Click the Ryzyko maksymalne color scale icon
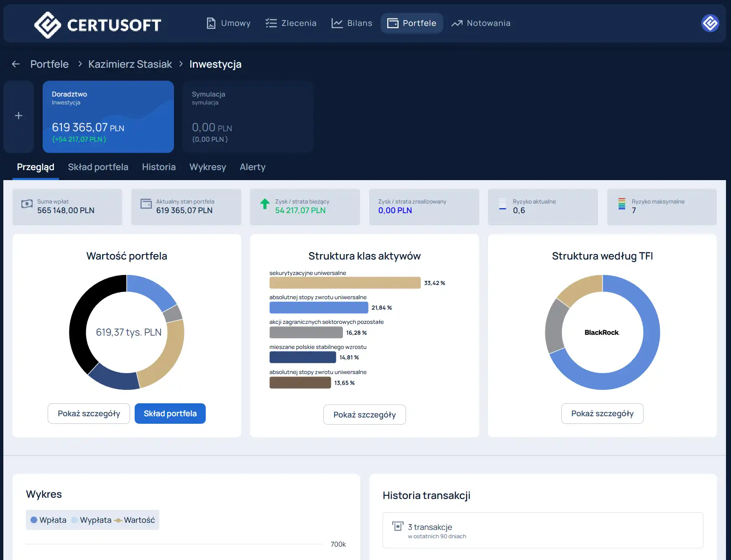 point(621,204)
